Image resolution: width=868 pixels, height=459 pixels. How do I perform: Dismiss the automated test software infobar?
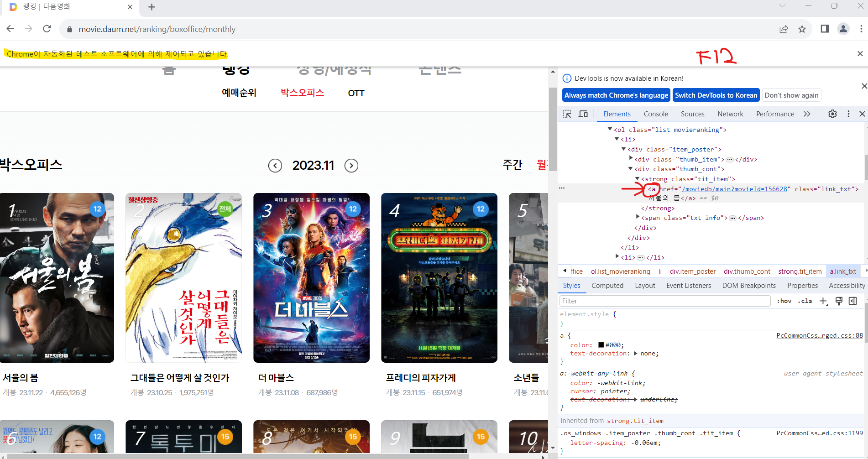860,54
